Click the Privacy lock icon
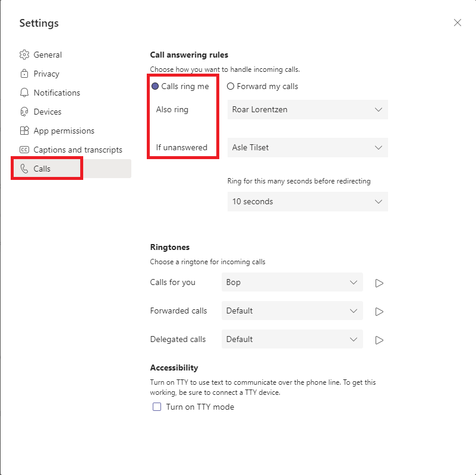This screenshot has width=476, height=475. pyautogui.click(x=24, y=74)
